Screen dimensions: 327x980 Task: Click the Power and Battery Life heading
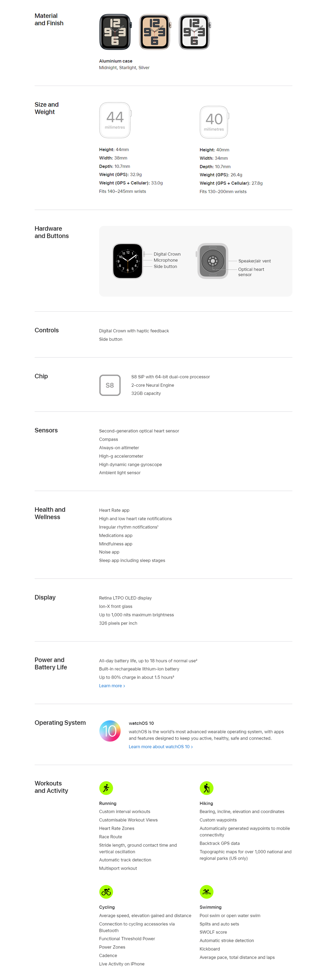pos(51,663)
